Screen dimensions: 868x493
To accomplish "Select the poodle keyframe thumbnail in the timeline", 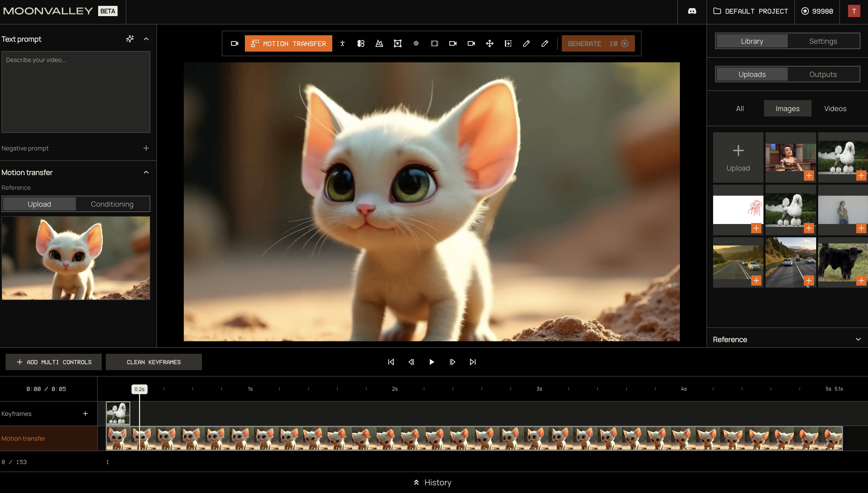I will click(118, 413).
